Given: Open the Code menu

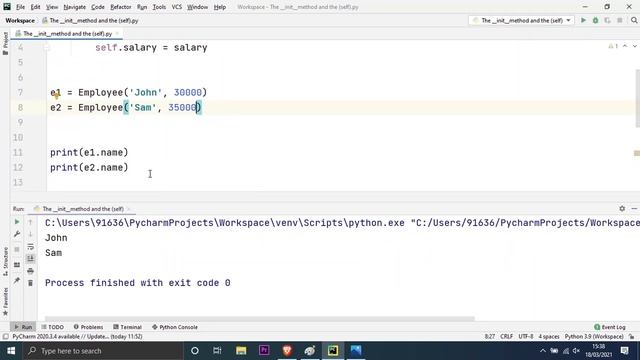Looking at the screenshot, I should (x=98, y=7).
